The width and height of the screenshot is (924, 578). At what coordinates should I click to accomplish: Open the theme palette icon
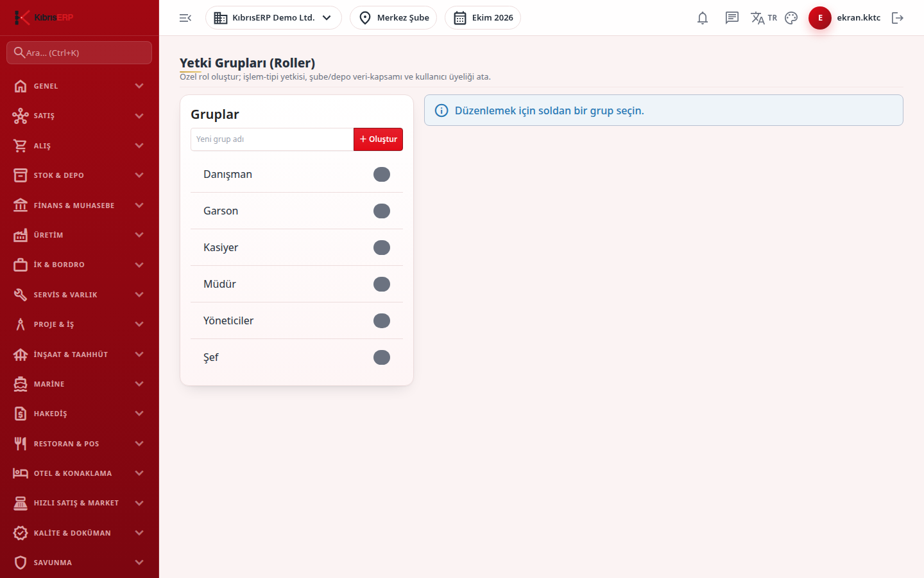(x=791, y=18)
